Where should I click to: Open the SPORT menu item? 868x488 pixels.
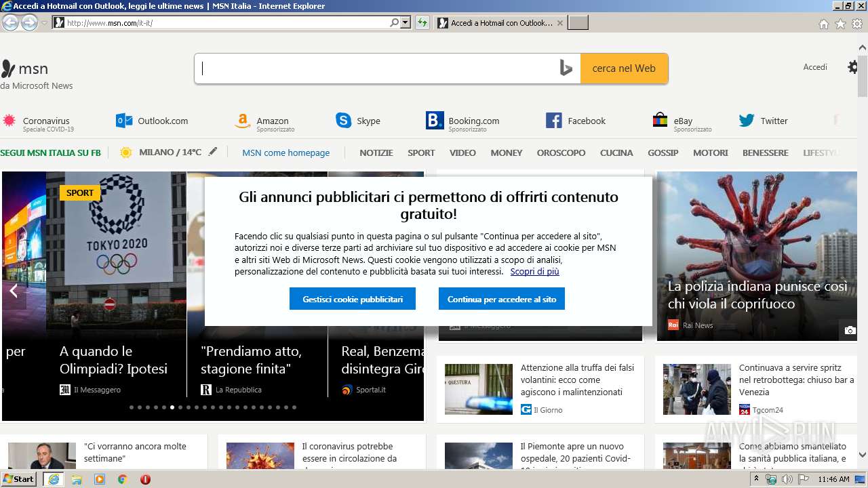point(421,152)
